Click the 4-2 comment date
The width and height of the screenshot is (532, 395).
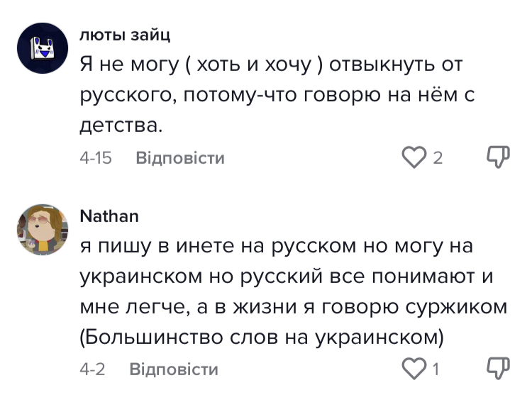tap(92, 369)
